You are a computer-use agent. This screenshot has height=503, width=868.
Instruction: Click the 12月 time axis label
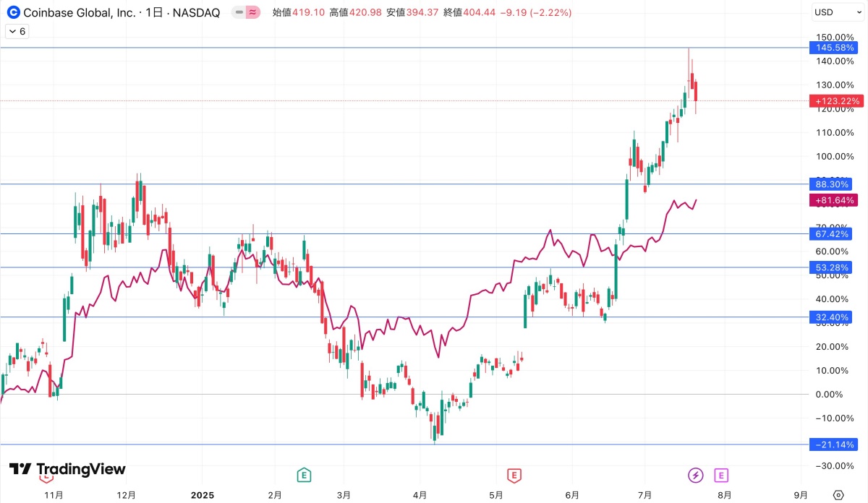pos(126,495)
